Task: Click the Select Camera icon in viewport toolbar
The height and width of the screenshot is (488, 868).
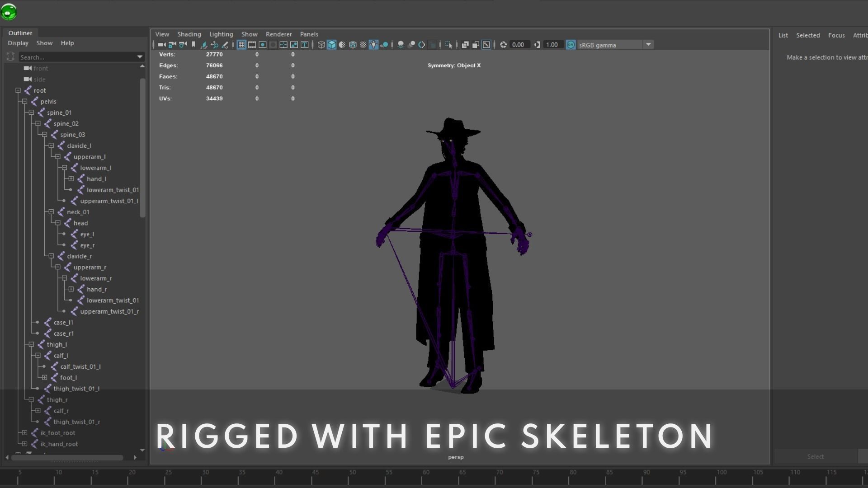Action: point(161,45)
